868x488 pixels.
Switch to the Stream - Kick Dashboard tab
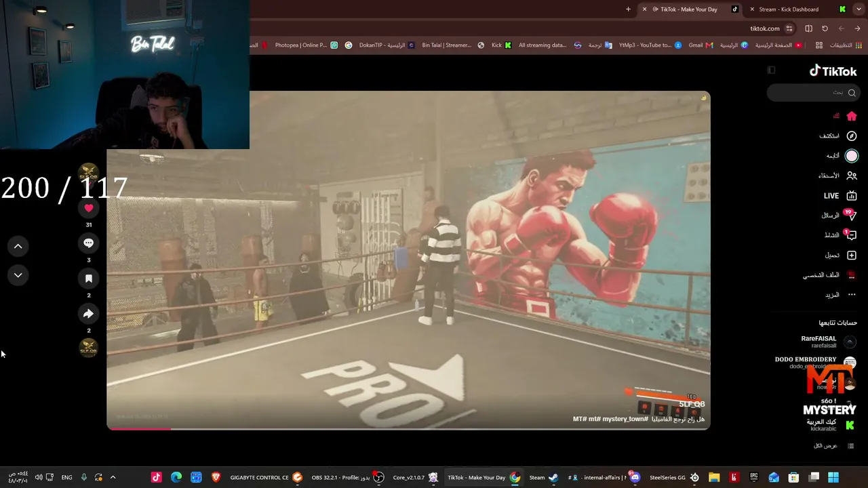click(x=797, y=9)
